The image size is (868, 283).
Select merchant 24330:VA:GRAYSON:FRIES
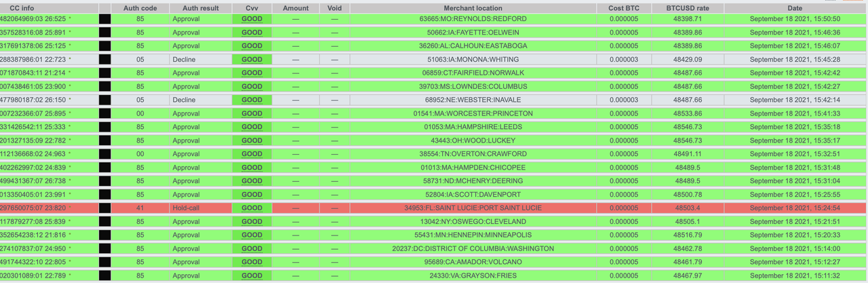pyautogui.click(x=473, y=276)
